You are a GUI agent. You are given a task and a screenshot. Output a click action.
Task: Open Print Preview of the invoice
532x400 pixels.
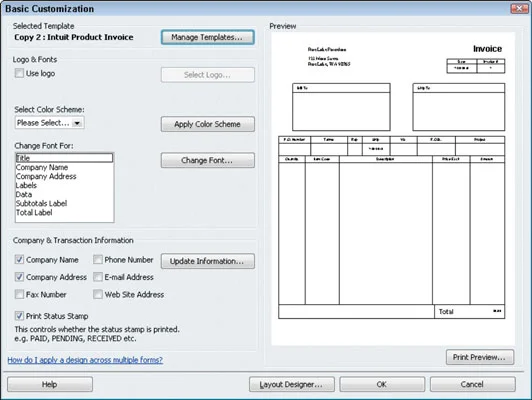point(480,357)
